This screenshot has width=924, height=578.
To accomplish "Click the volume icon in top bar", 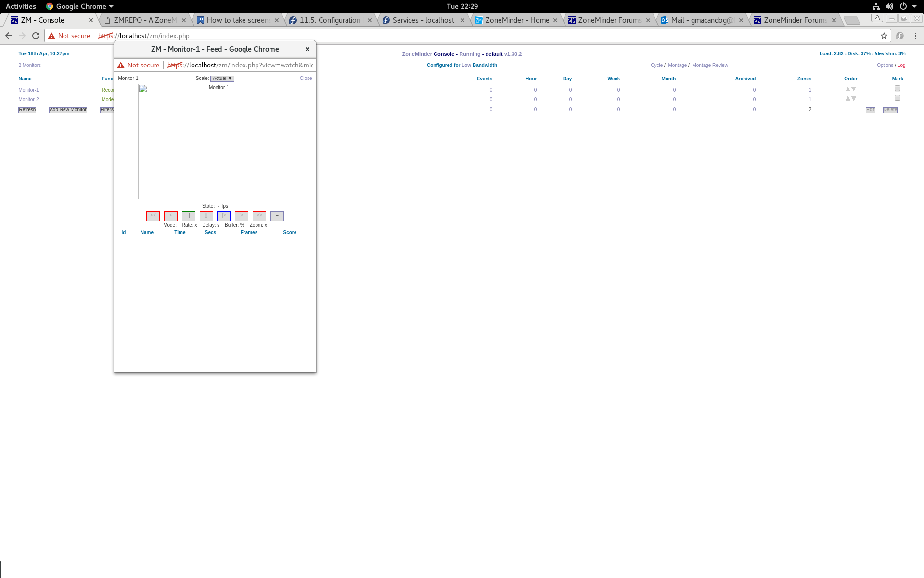I will pos(889,6).
